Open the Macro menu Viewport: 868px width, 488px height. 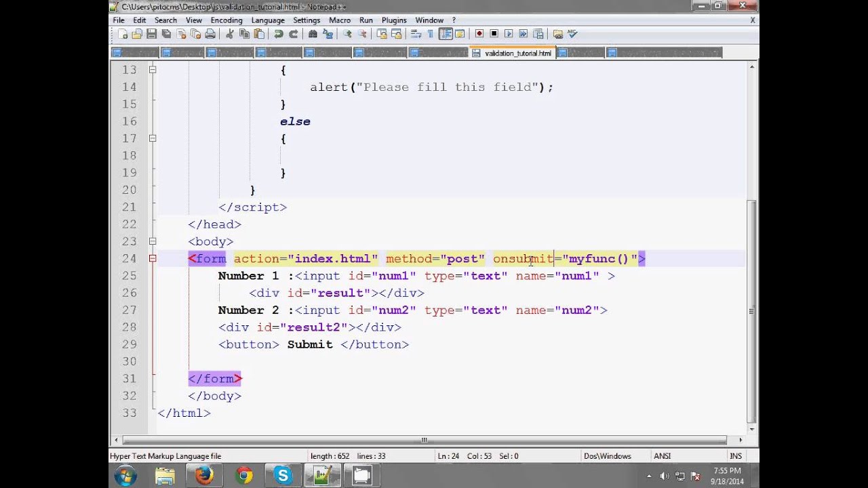coord(340,20)
